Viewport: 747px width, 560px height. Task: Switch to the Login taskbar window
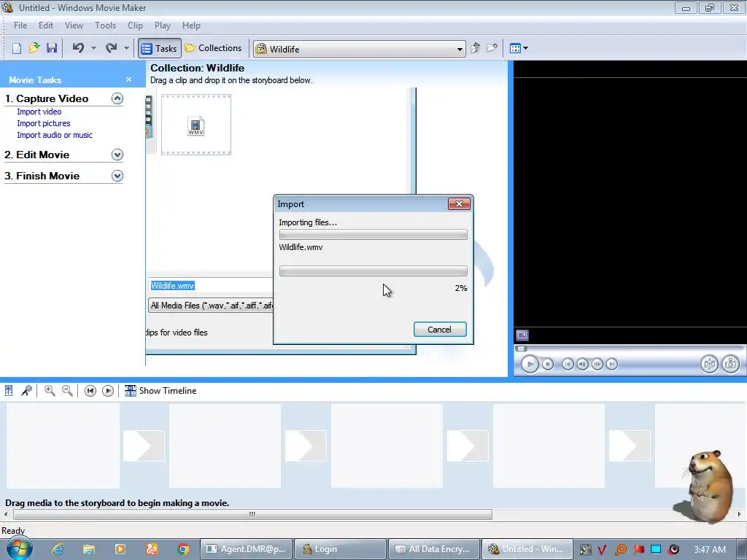(339, 549)
